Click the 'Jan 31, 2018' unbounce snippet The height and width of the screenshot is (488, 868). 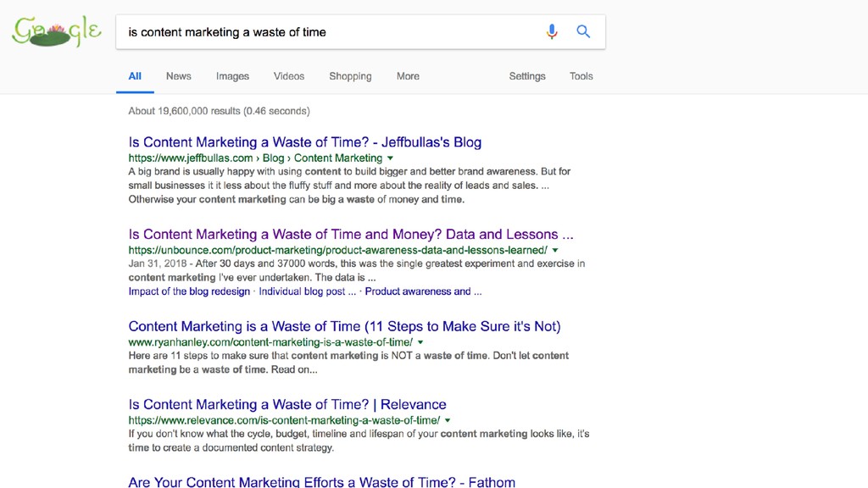[357, 270]
